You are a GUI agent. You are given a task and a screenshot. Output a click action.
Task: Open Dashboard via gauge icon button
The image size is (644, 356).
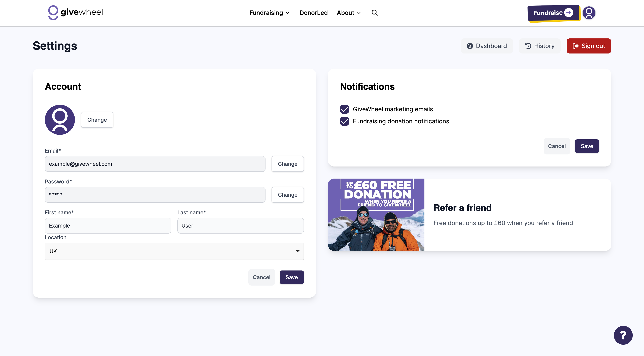(x=487, y=46)
